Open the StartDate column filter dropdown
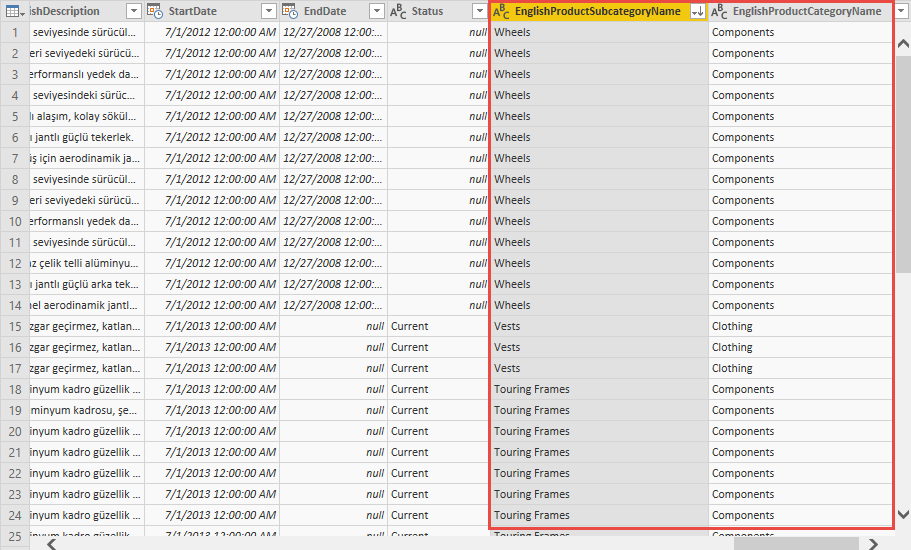The width and height of the screenshot is (911, 550). click(268, 11)
